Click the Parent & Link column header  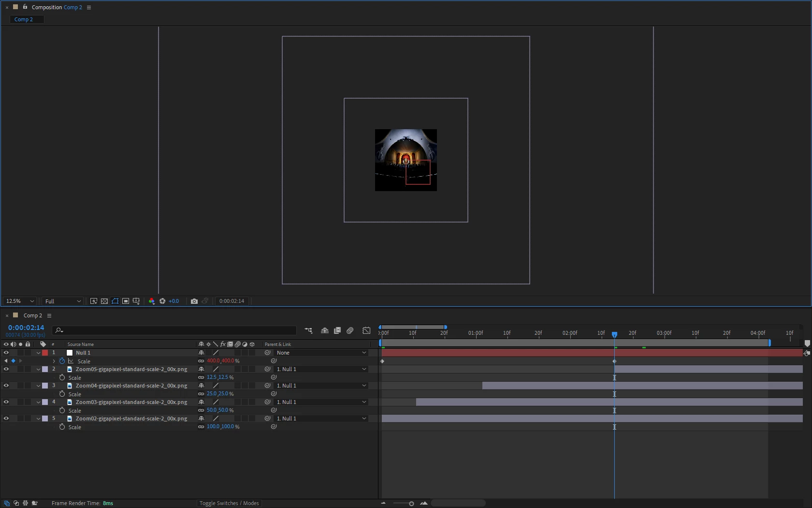tap(278, 344)
